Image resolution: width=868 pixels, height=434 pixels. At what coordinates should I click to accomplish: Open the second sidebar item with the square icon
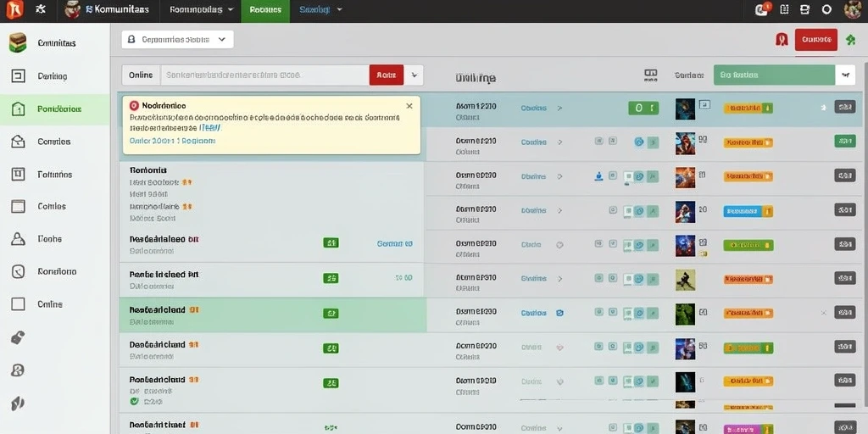click(x=55, y=76)
